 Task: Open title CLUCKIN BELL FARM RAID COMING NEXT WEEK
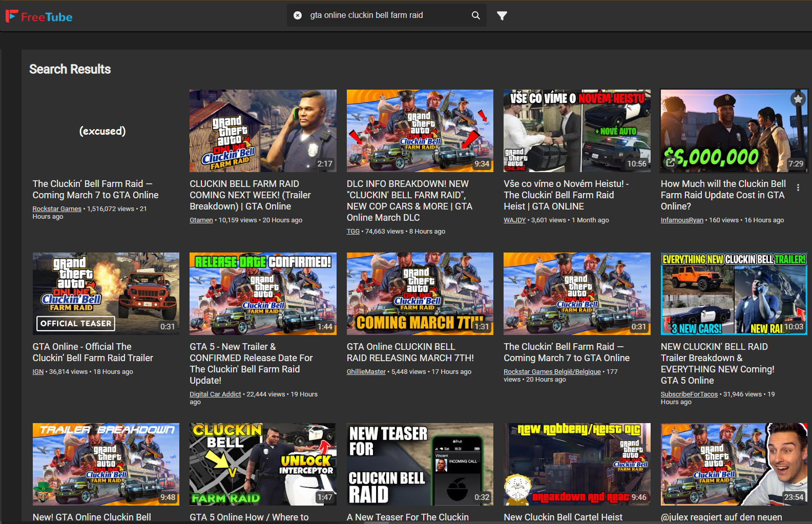click(x=250, y=195)
